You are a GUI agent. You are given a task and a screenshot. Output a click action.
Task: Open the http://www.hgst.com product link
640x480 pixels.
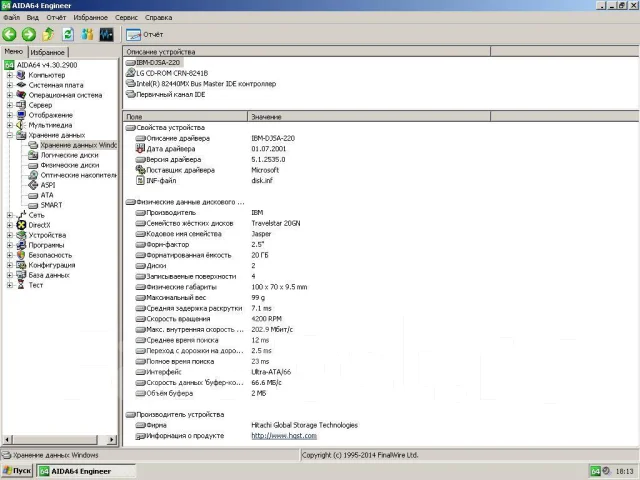coord(284,436)
